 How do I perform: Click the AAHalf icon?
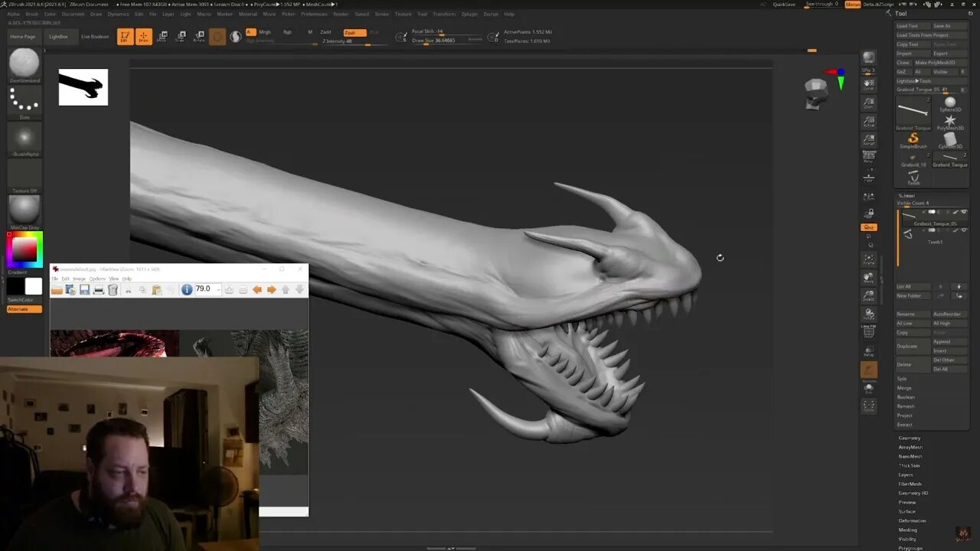868,140
